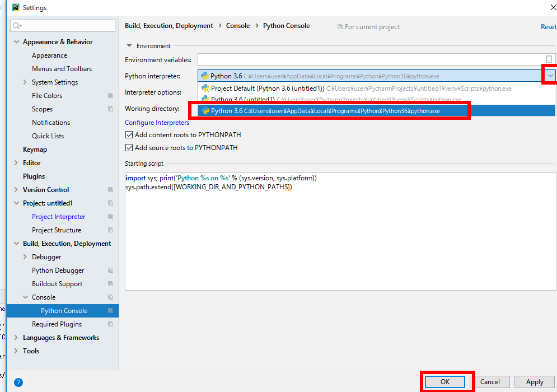
Task: Collapse the Build, Execution, Deployment section
Action: (16, 244)
